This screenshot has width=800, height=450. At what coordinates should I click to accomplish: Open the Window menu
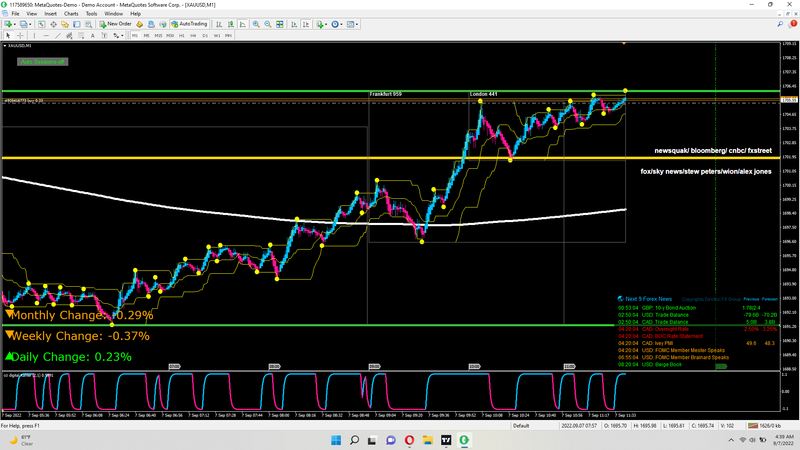[x=113, y=14]
